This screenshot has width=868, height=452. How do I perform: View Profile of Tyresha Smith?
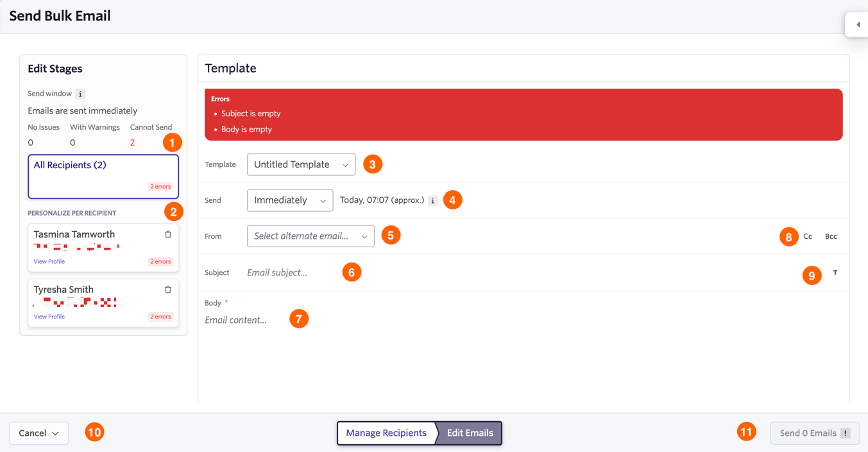coord(49,317)
